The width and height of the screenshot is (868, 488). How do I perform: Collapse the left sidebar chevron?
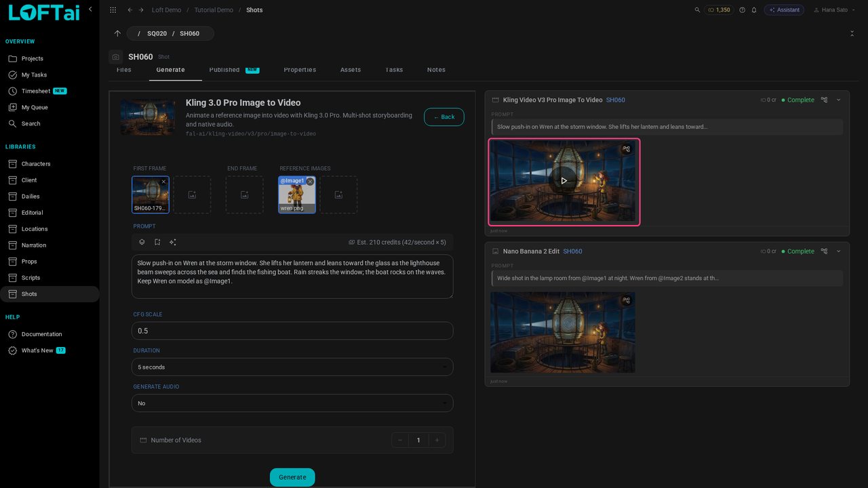[x=90, y=9]
